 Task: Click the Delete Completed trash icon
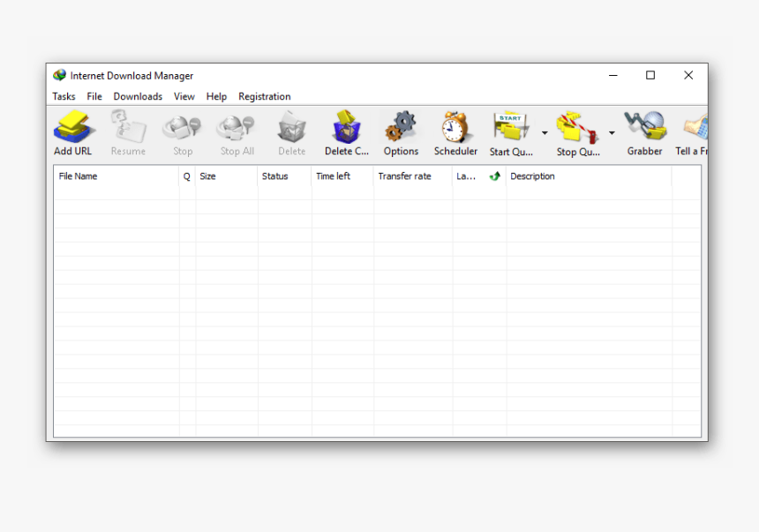(347, 127)
